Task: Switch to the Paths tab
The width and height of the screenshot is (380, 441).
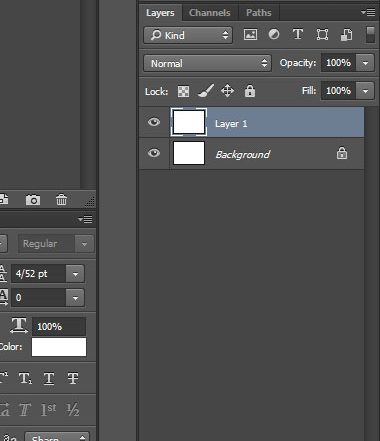Action: click(259, 13)
